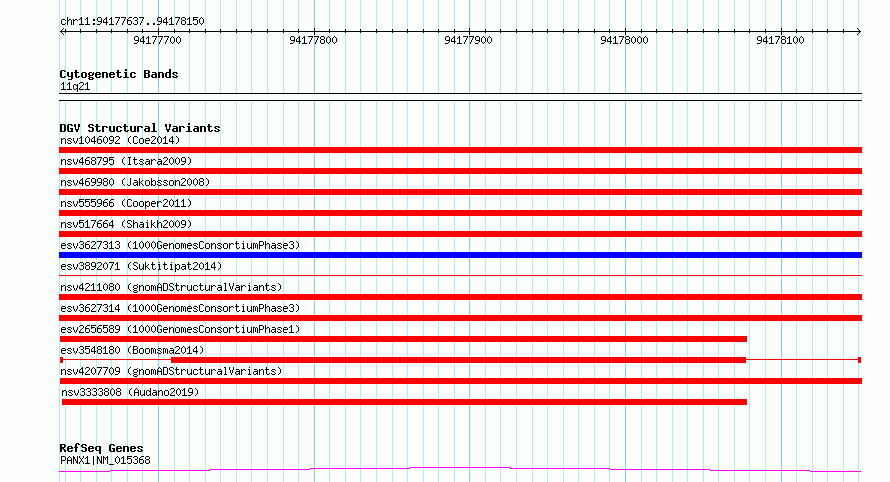890x482 pixels.
Task: Click the red bar for nsv4207709
Action: tap(460, 381)
